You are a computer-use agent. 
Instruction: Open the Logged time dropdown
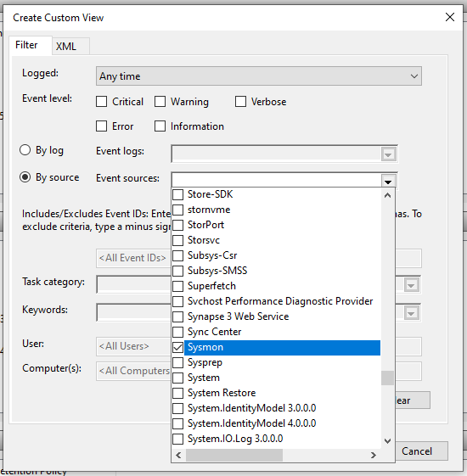259,76
